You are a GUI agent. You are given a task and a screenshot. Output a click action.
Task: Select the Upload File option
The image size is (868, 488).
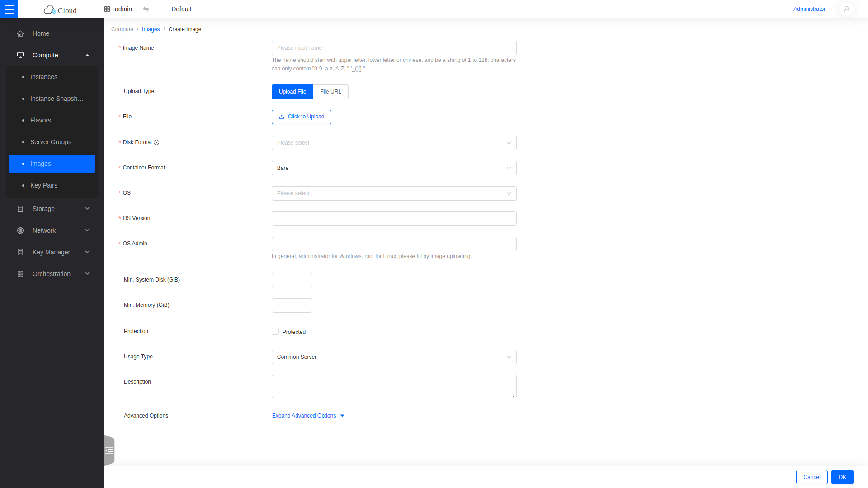coord(292,92)
